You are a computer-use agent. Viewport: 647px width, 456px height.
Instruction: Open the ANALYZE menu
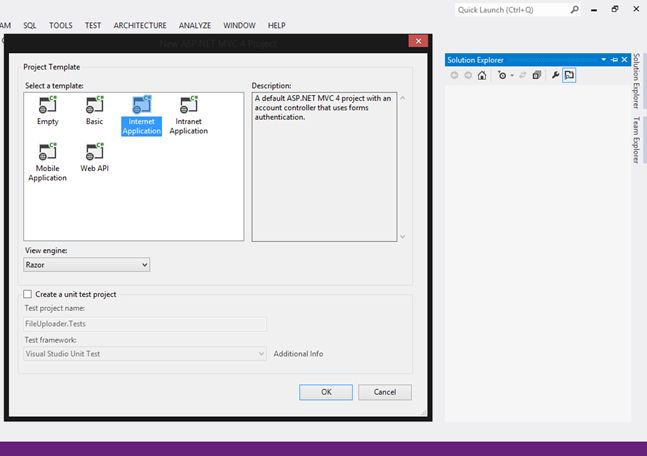pyautogui.click(x=195, y=25)
